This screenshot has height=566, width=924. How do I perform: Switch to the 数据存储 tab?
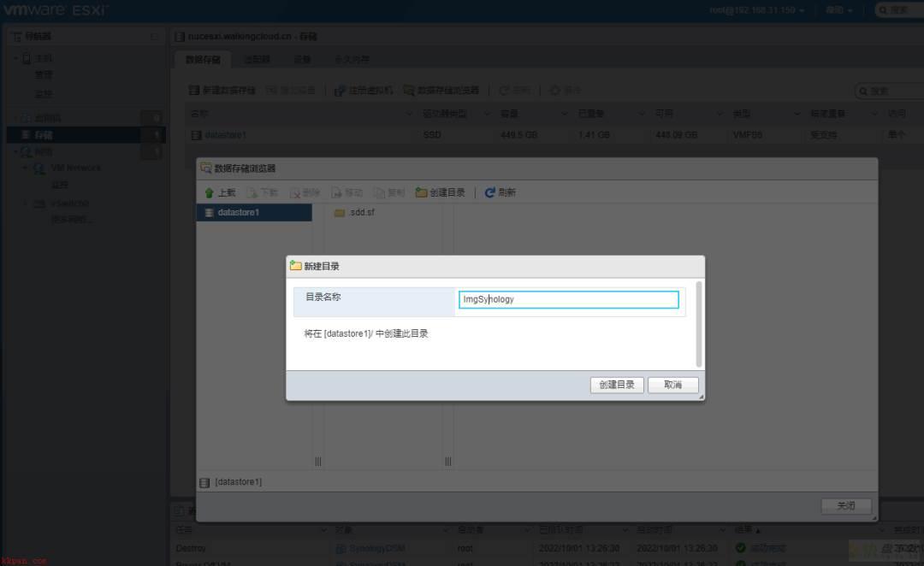203,60
